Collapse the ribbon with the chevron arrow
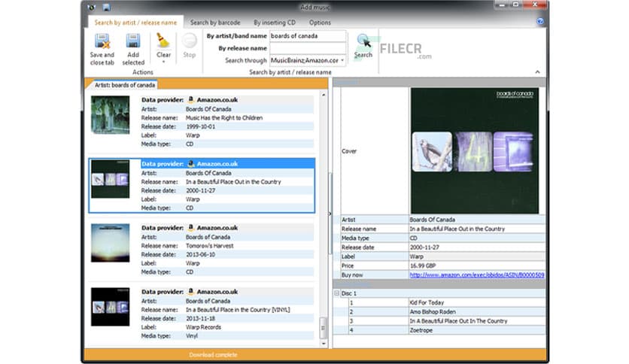Viewport: 629px width, 364px height. [538, 72]
